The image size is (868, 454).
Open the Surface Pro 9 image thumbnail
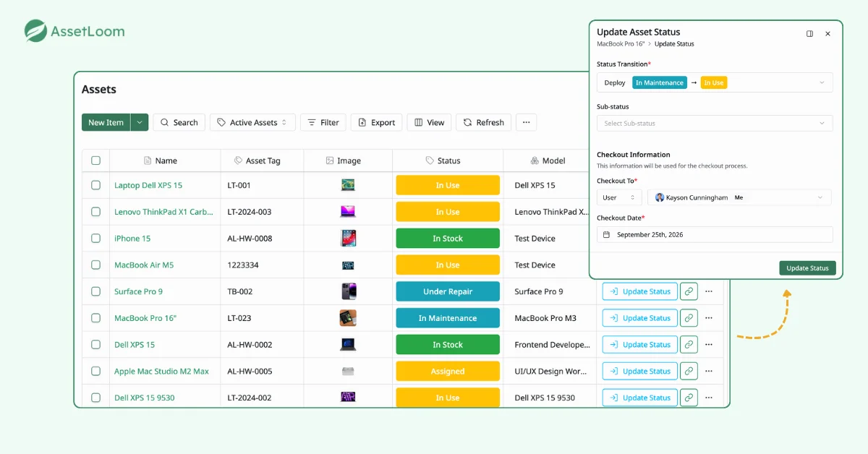pos(348,291)
